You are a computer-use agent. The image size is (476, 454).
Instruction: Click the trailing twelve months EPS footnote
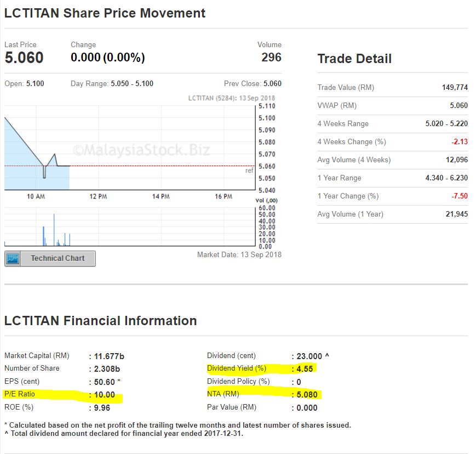178,425
